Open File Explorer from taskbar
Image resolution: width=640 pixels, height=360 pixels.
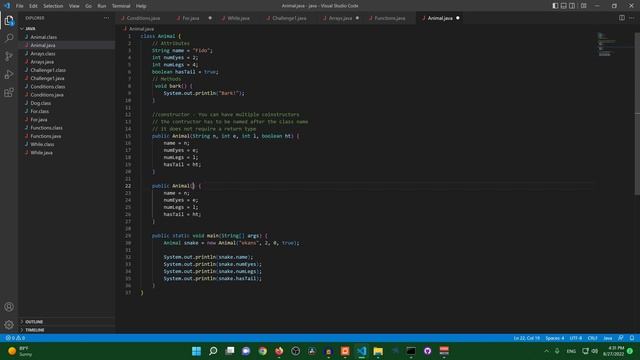click(378, 351)
